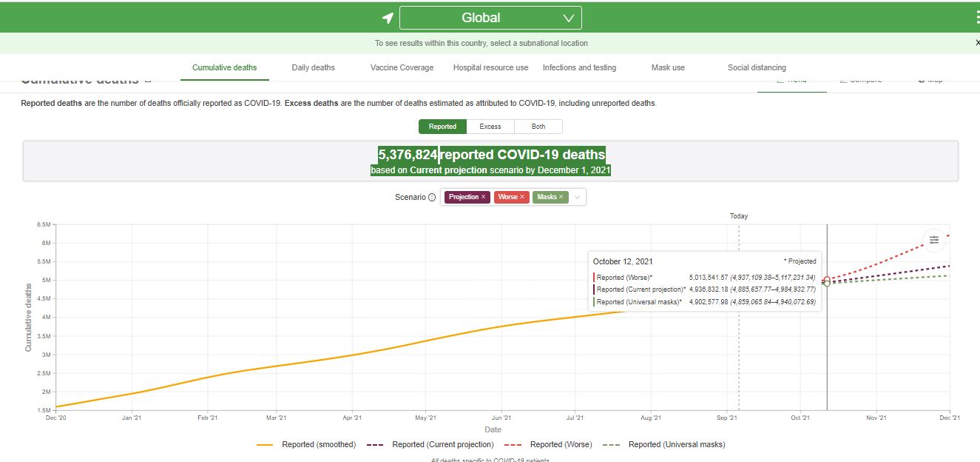Remove the Worse scenario chip
This screenshot has height=462, width=980.
[x=522, y=197]
